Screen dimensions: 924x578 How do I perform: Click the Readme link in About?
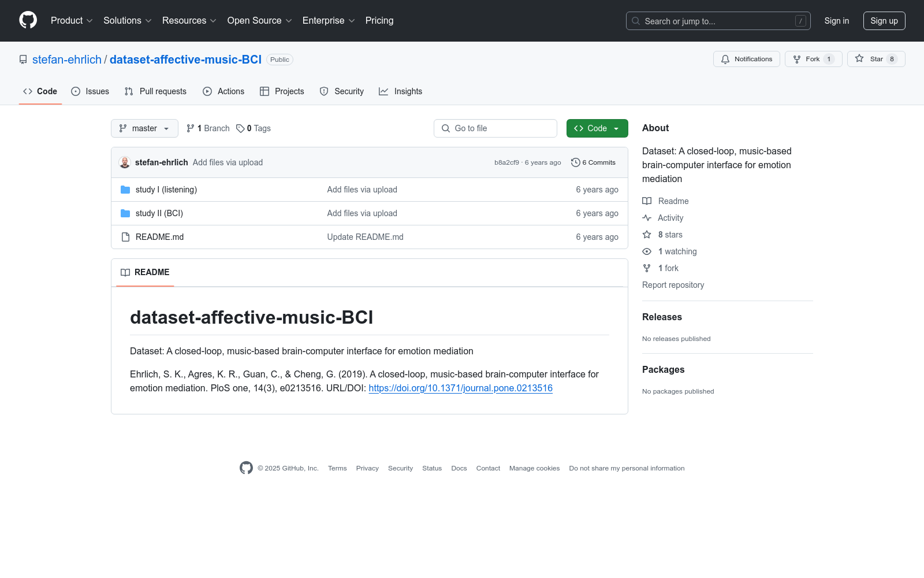click(x=665, y=201)
